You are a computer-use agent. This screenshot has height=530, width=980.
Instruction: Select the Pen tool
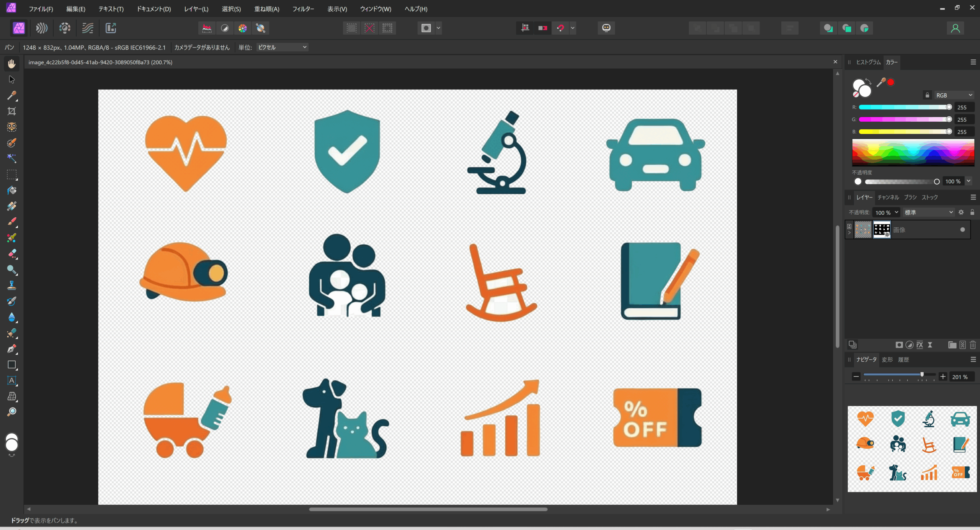(11, 349)
